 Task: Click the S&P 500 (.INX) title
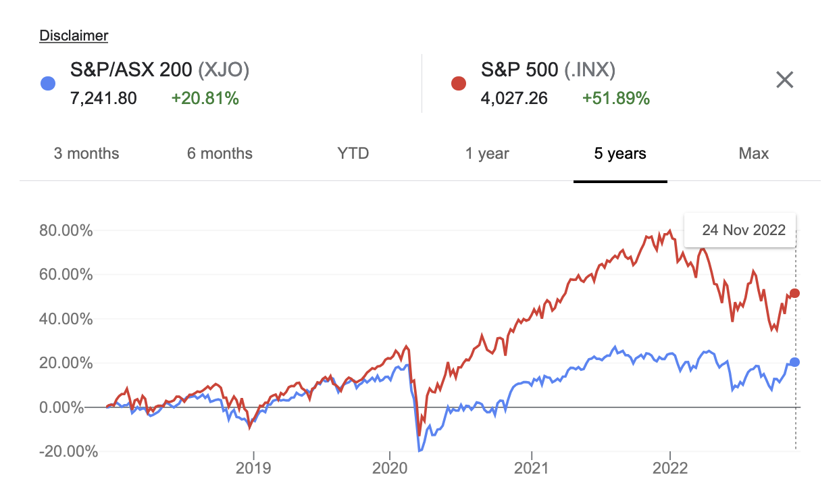pos(548,70)
